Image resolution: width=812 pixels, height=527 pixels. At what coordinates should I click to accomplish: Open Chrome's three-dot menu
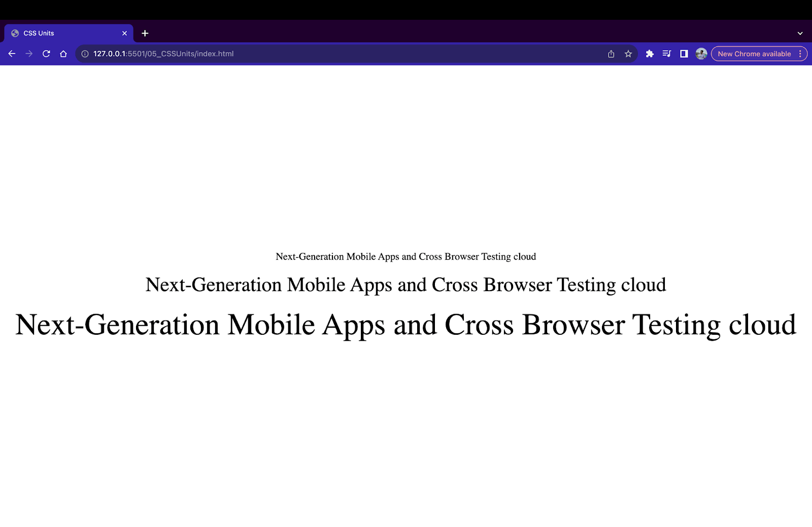coord(800,54)
